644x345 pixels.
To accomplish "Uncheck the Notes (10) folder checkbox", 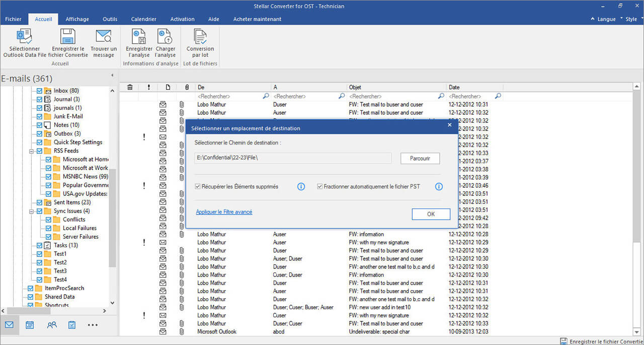I will point(39,125).
